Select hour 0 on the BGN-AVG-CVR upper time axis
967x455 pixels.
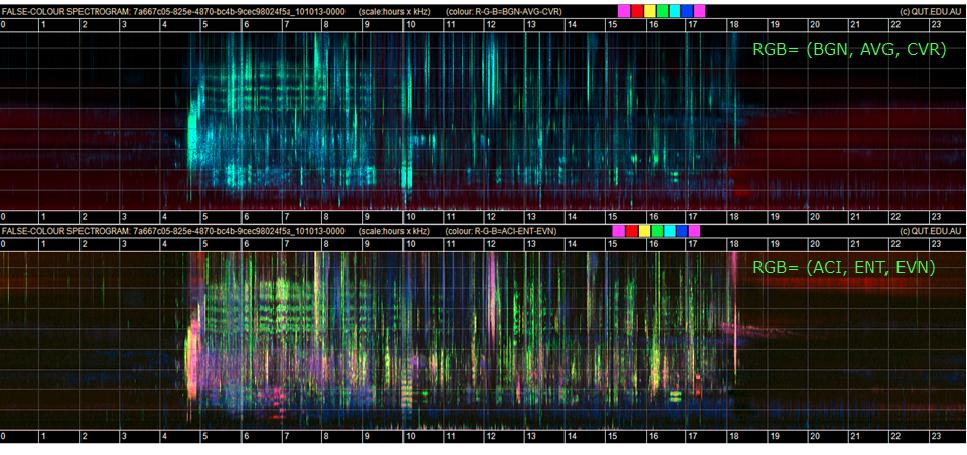click(3, 24)
